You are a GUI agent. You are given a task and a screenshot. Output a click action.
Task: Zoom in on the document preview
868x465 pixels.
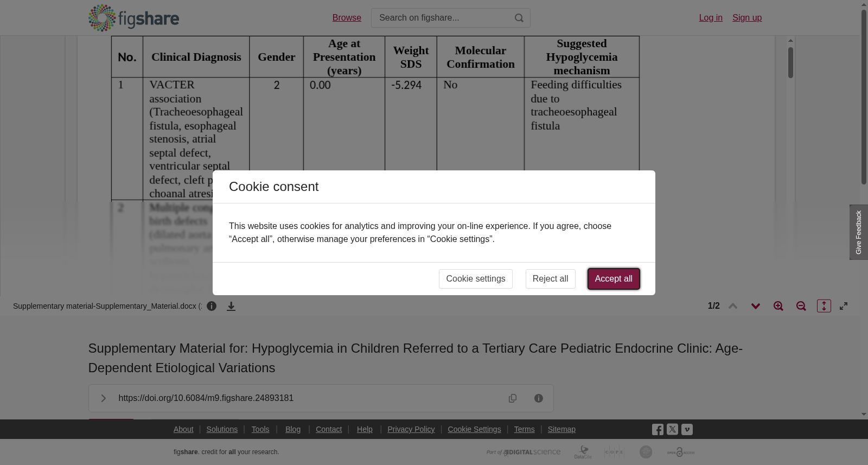(778, 306)
